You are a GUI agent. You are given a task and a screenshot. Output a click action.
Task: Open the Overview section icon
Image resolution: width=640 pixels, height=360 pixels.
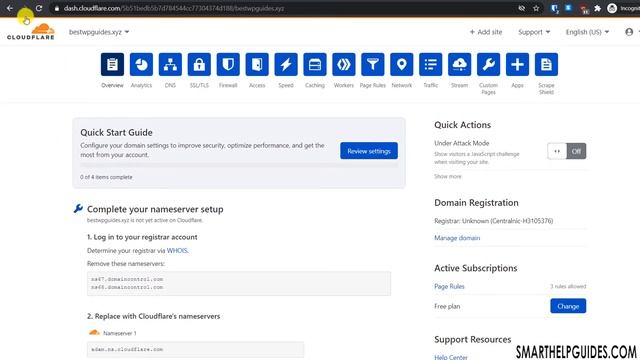pos(112,64)
